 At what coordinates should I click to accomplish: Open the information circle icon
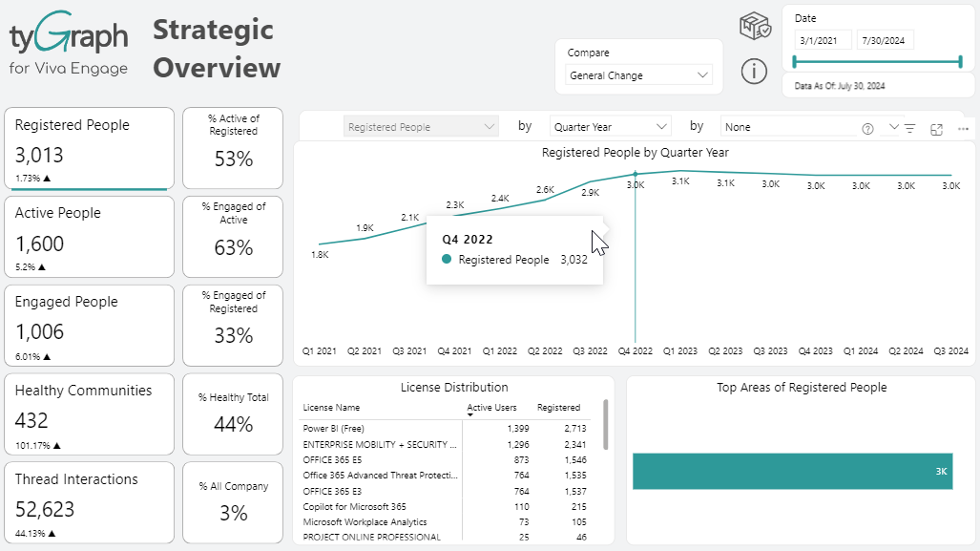tap(754, 72)
